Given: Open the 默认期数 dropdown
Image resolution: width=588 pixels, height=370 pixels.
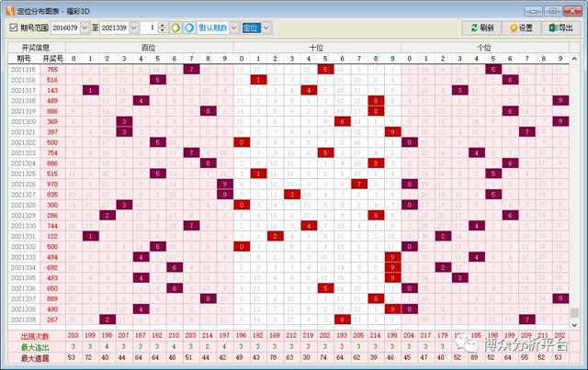Looking at the screenshot, I should [x=233, y=28].
